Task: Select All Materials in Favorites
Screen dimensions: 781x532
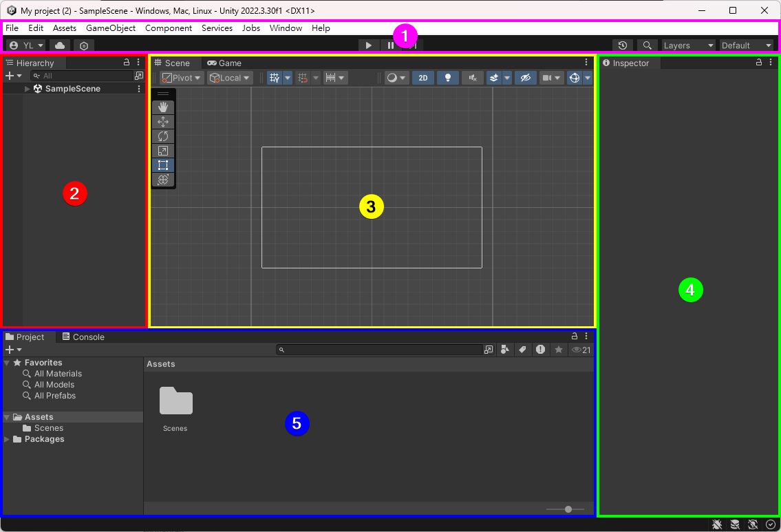Action: click(x=58, y=374)
